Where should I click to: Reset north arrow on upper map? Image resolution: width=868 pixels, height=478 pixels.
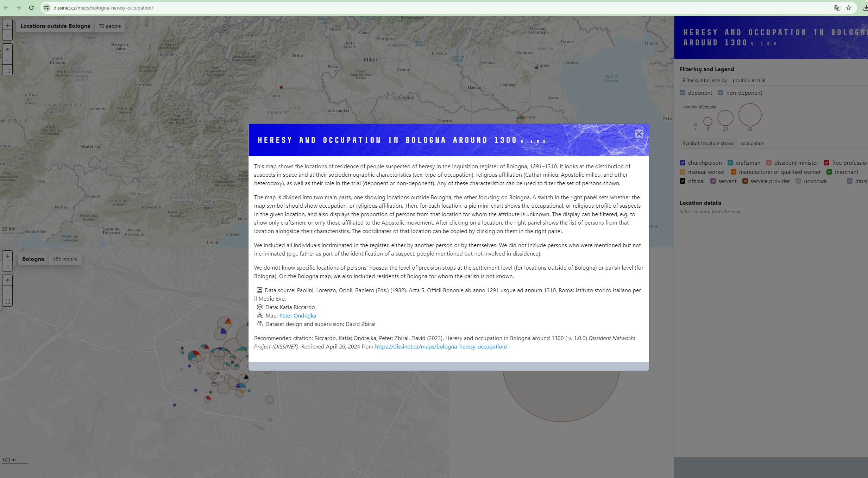8,50
